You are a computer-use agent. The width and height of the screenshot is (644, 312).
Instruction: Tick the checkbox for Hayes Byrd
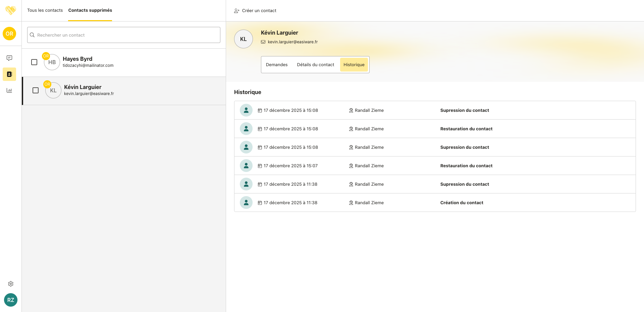(34, 62)
